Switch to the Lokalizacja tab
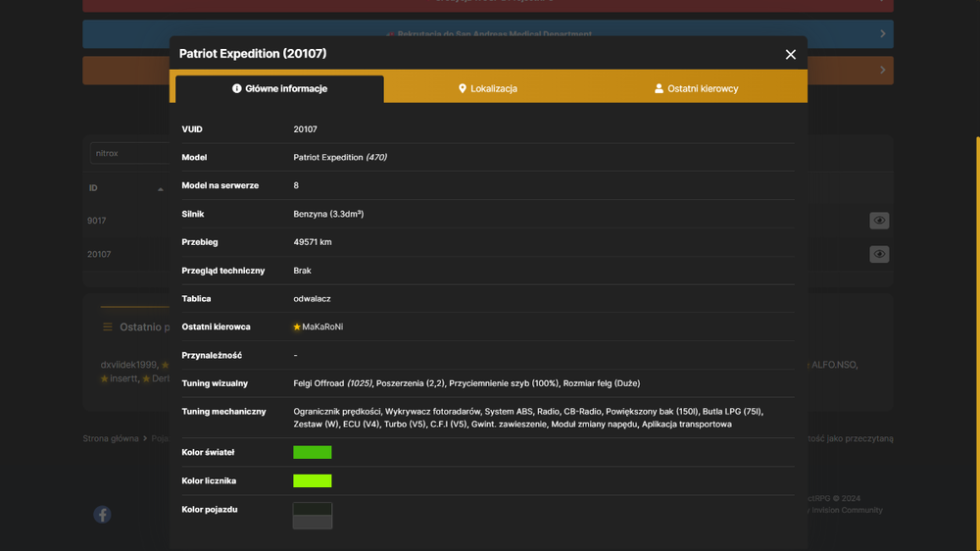 pyautogui.click(x=487, y=89)
